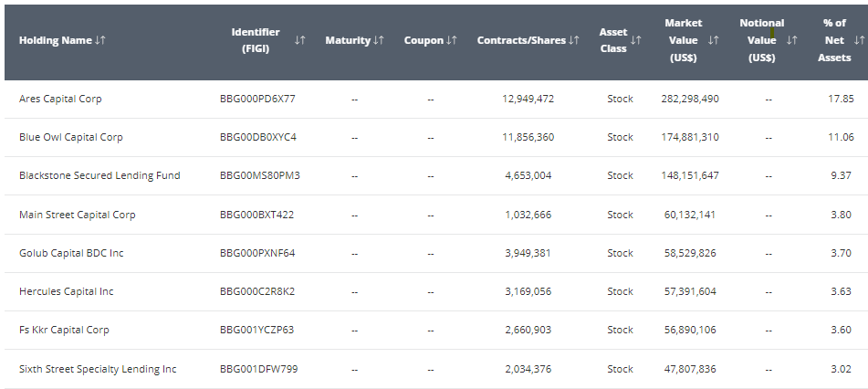The width and height of the screenshot is (868, 389).
Task: Click Asset Class sort arrows
Action: point(636,41)
